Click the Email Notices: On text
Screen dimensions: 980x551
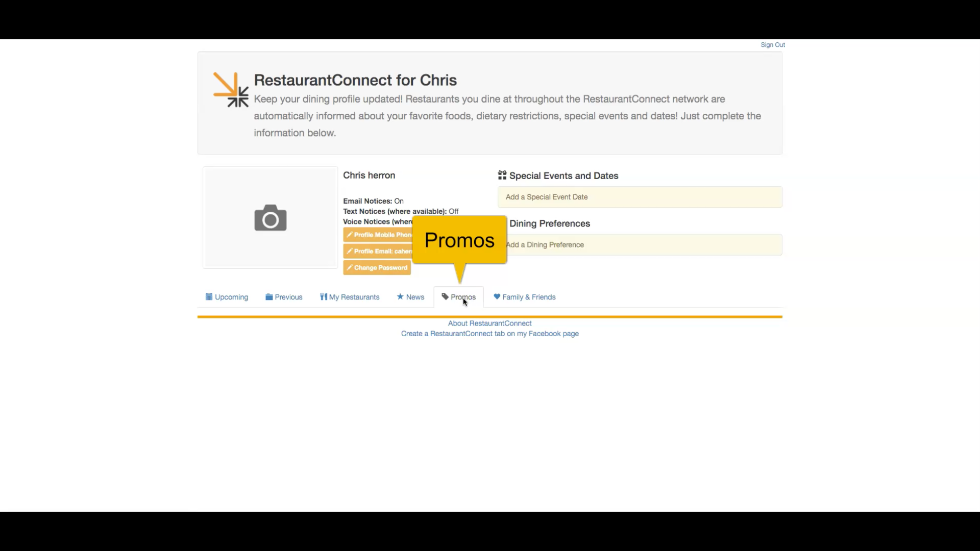(x=373, y=201)
